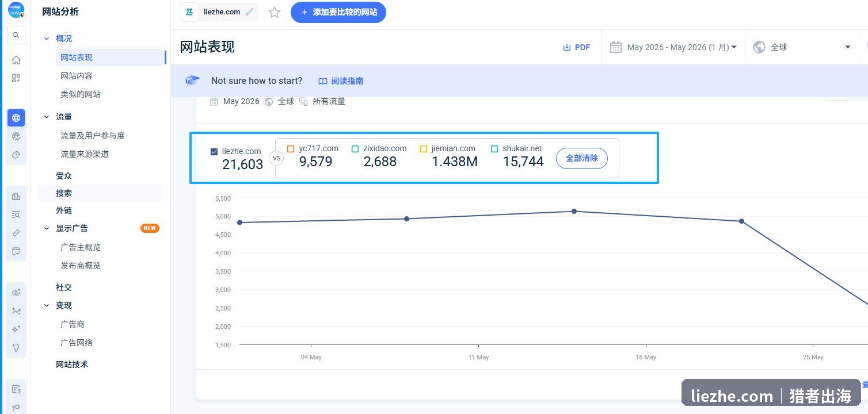868x414 pixels.
Task: Select the globe website analysis icon
Action: (16, 118)
